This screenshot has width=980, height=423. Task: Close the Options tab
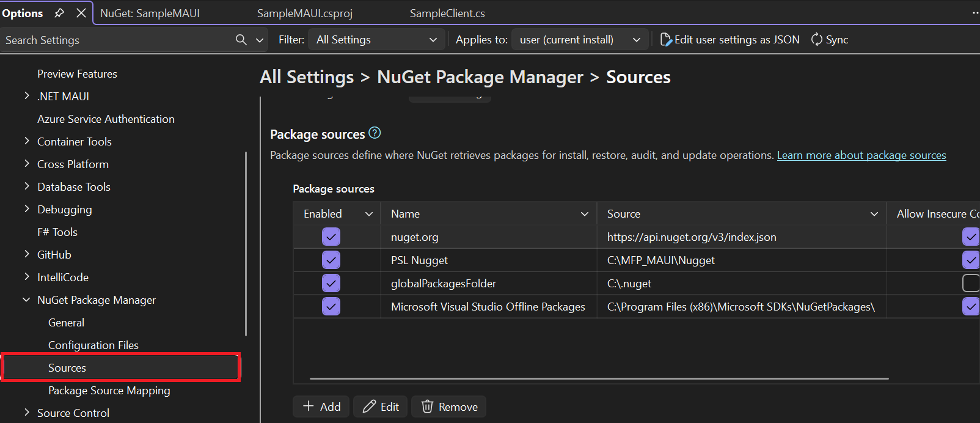[x=81, y=13]
